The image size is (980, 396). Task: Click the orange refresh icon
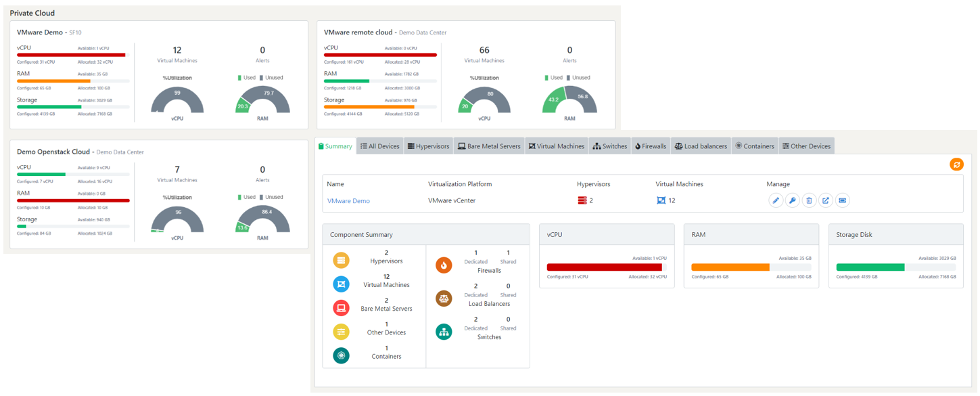point(956,164)
